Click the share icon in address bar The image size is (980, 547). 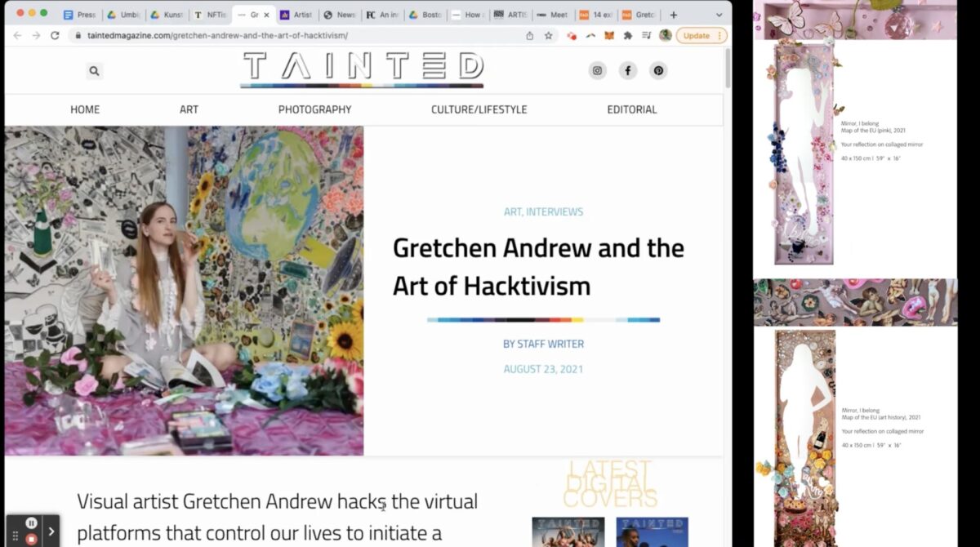click(530, 36)
